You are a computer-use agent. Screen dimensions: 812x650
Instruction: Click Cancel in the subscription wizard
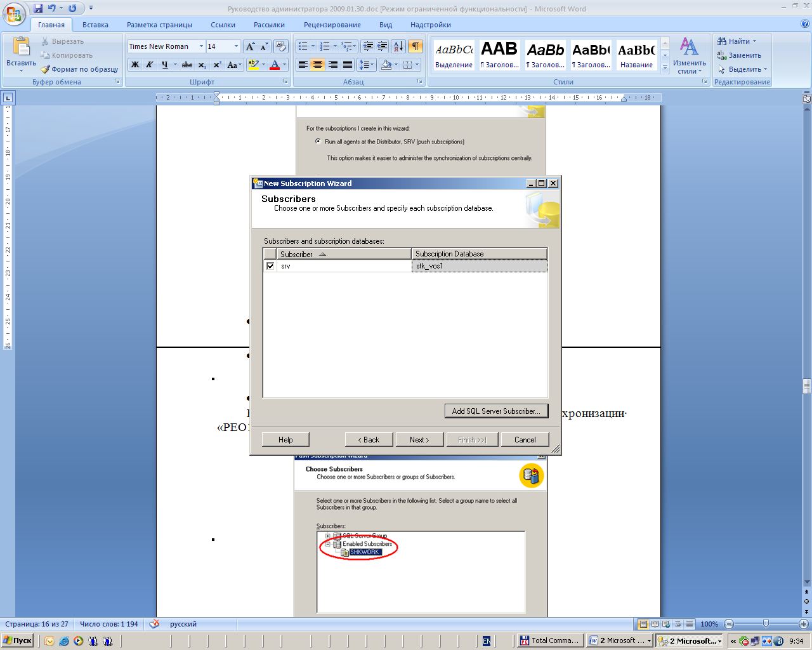click(x=525, y=440)
